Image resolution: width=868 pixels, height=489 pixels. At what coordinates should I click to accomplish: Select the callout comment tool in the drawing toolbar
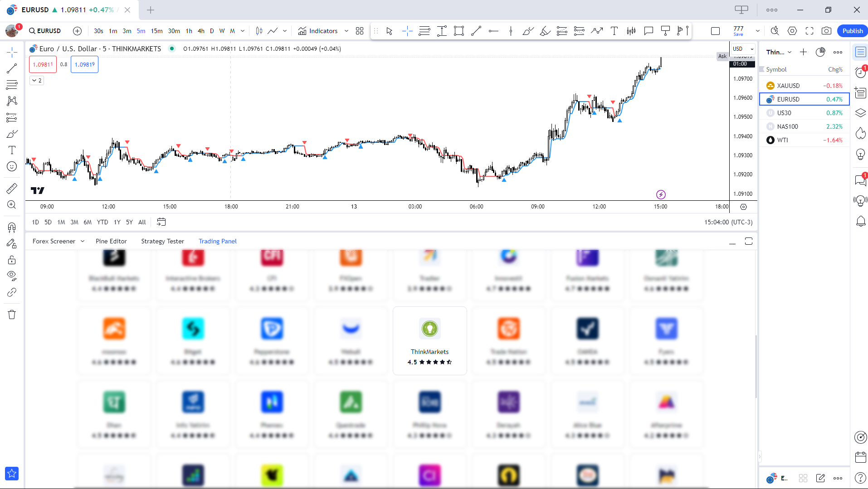click(649, 31)
